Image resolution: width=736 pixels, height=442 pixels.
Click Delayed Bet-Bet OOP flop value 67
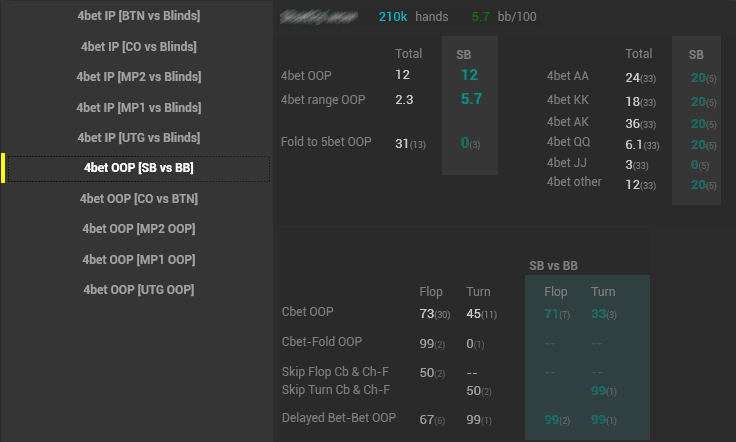pyautogui.click(x=427, y=419)
